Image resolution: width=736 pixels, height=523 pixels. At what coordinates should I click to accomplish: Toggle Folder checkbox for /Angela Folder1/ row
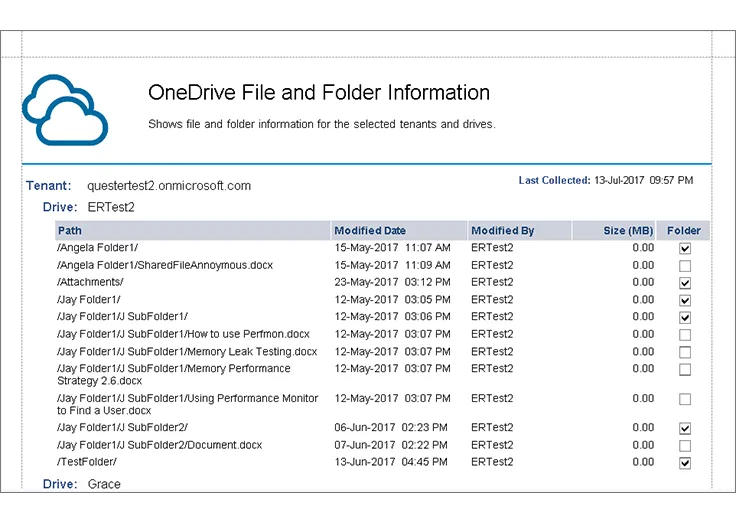click(x=685, y=248)
